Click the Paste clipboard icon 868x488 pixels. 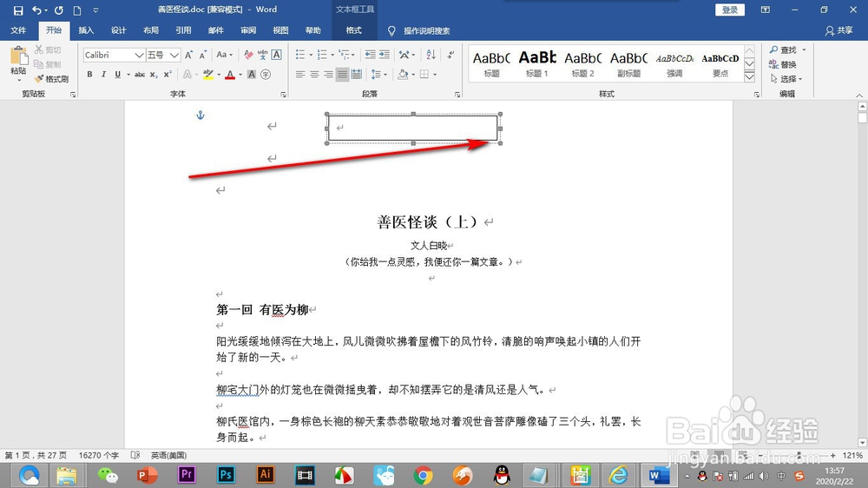[x=18, y=56]
